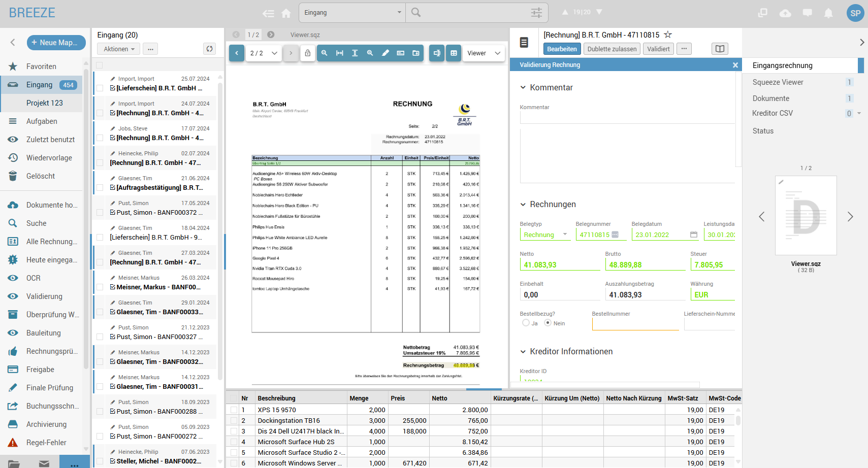Mark document as favorite with star
Viewport: 868px width, 468px height.
668,35
